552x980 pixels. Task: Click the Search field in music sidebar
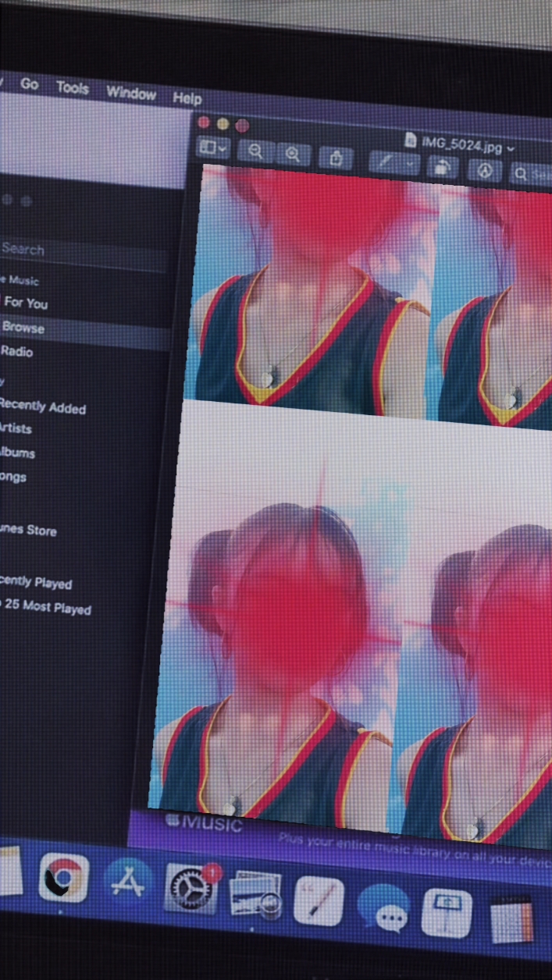click(x=78, y=251)
